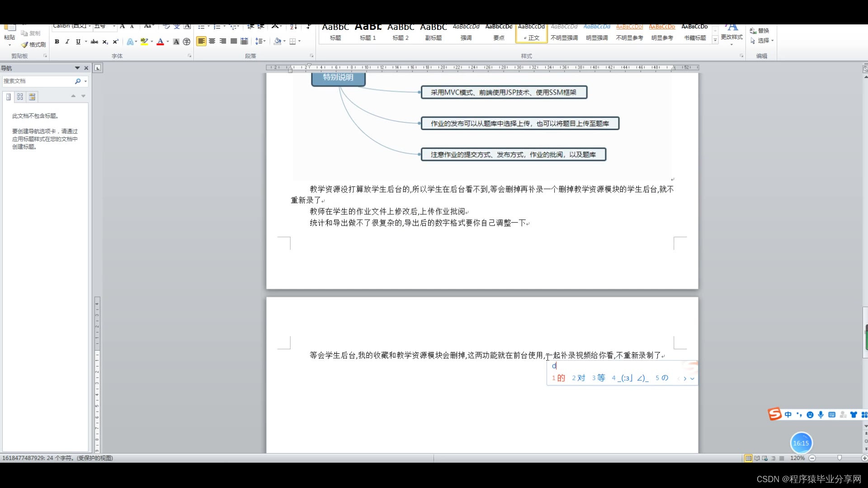Click the Format Painter (格式刷) button
Screen dimensions: 868x488
pyautogui.click(x=33, y=44)
